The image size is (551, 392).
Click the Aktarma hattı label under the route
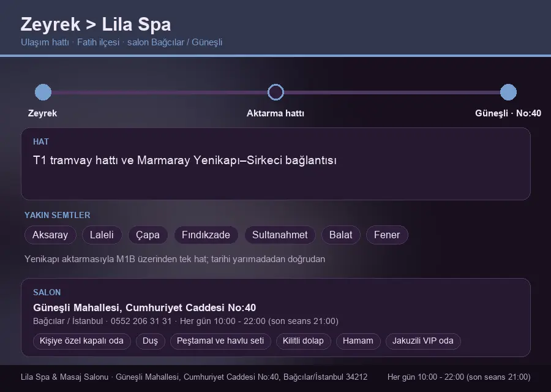[x=275, y=113]
